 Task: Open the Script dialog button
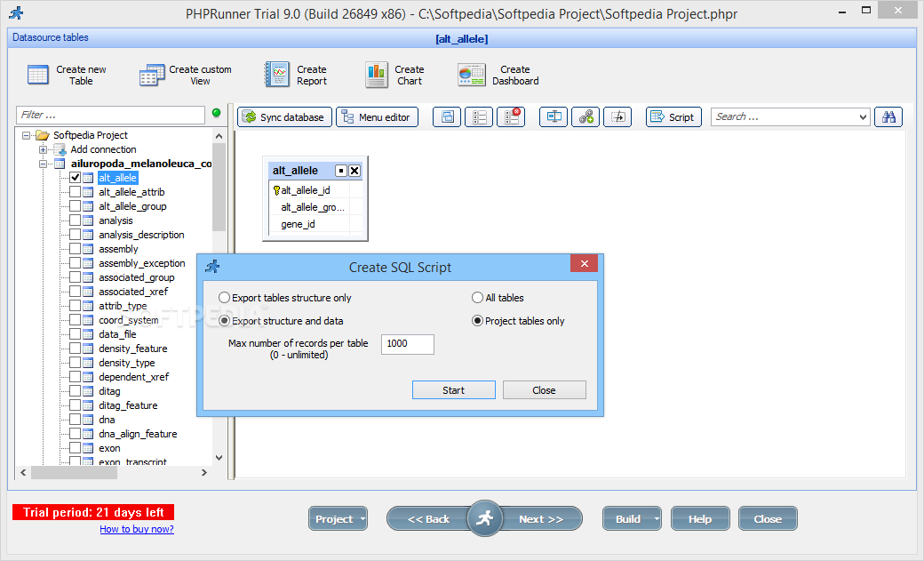673,116
